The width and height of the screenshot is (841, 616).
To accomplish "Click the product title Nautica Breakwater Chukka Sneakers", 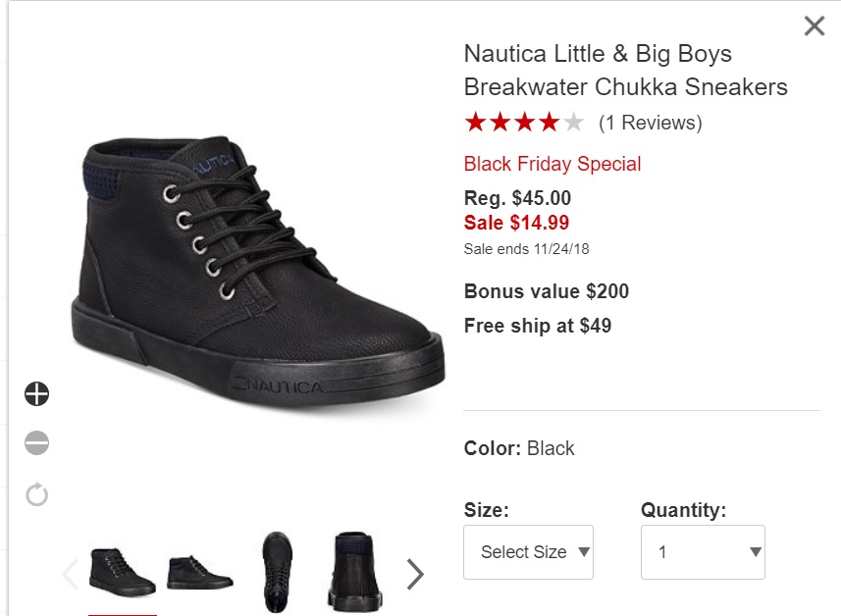I will (x=625, y=71).
